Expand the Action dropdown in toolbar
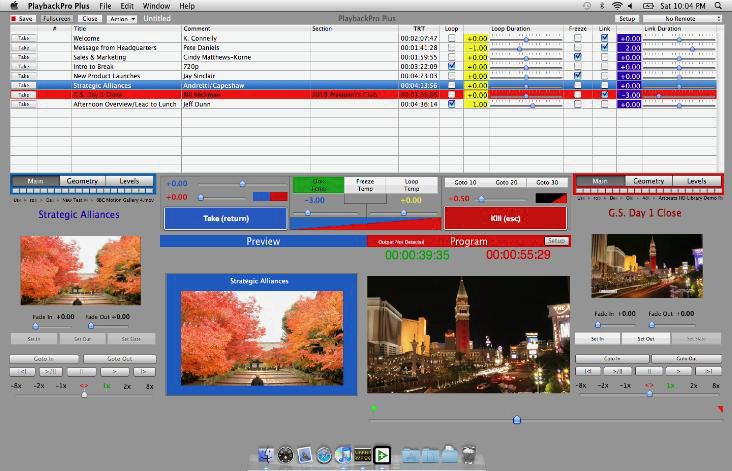Viewport: 732px width, 471px height. (122, 18)
